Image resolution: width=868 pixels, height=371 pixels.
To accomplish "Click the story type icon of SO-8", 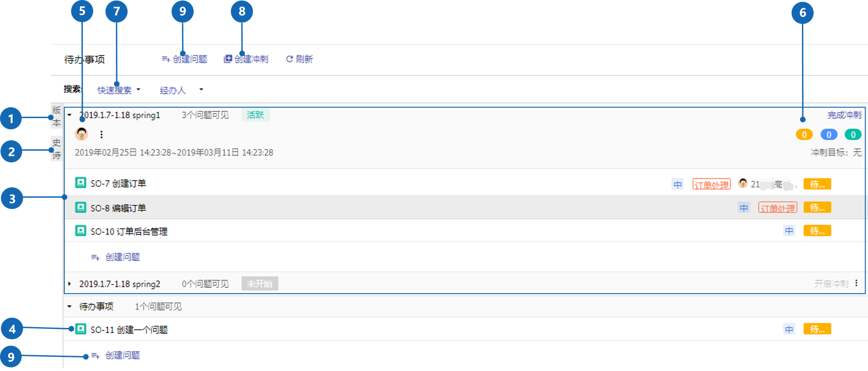I will 81,207.
